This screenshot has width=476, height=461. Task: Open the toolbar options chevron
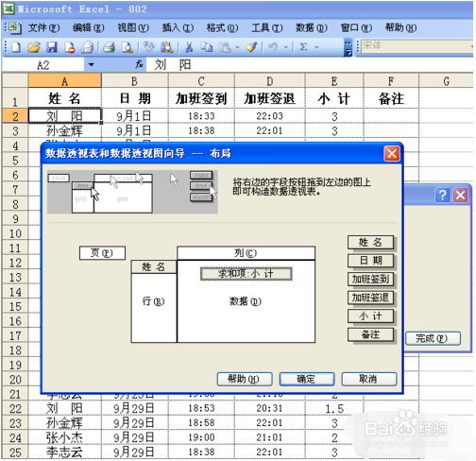[348, 47]
